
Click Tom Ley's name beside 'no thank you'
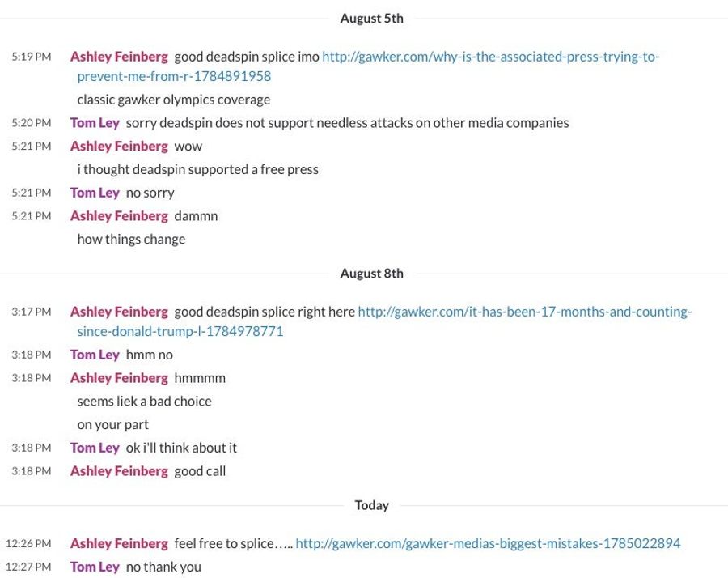95,567
